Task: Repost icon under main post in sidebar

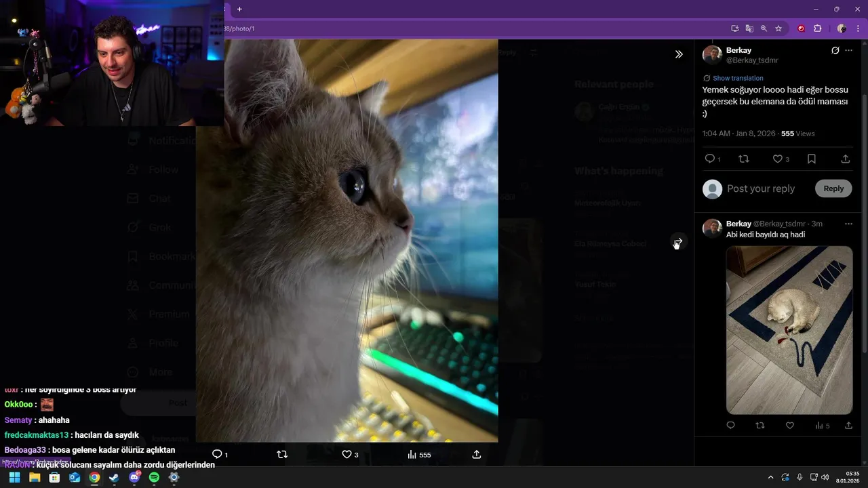Action: (744, 159)
